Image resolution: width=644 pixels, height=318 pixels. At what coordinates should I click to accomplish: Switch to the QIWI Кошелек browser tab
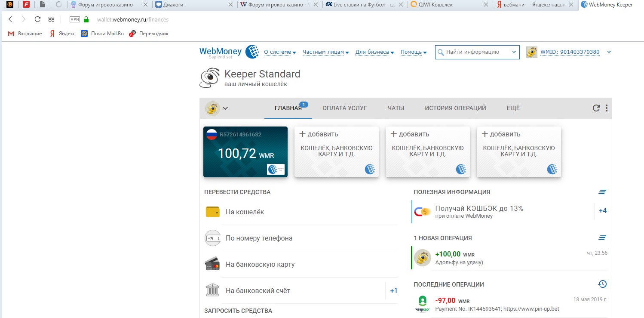pyautogui.click(x=448, y=5)
